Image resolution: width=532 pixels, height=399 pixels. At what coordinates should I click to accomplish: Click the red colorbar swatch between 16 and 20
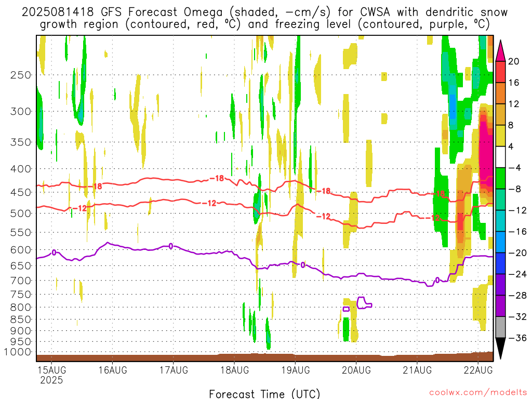[500, 72]
